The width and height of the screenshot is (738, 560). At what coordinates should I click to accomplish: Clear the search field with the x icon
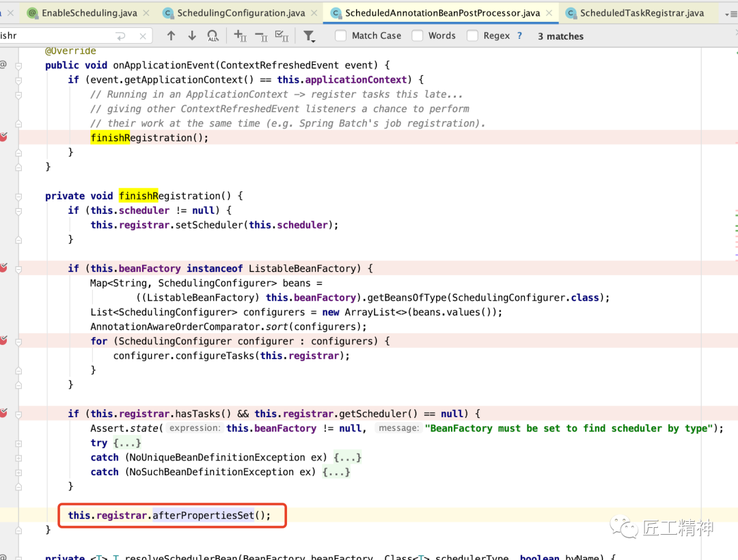pos(143,36)
